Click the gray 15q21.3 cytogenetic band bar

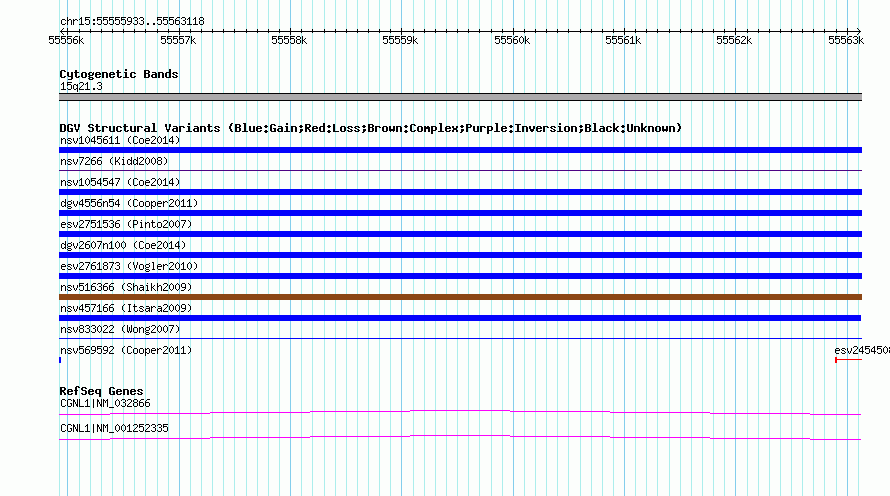tap(460, 97)
